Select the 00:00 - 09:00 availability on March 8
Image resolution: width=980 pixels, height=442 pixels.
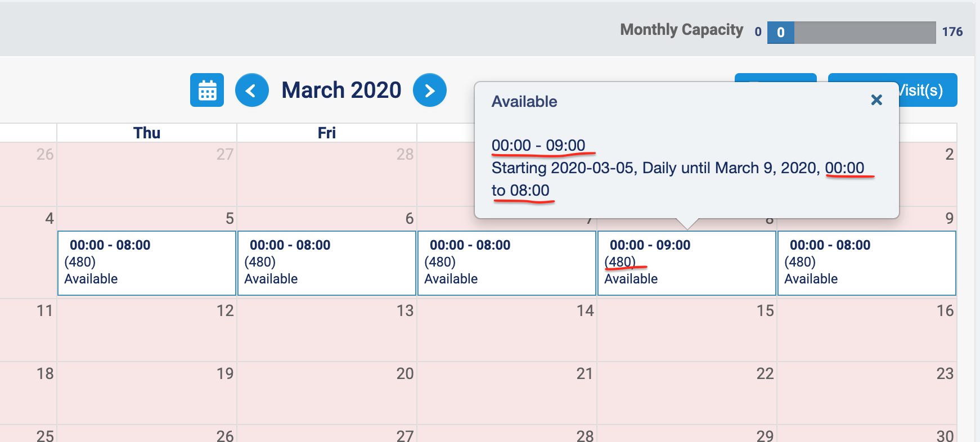tap(686, 261)
